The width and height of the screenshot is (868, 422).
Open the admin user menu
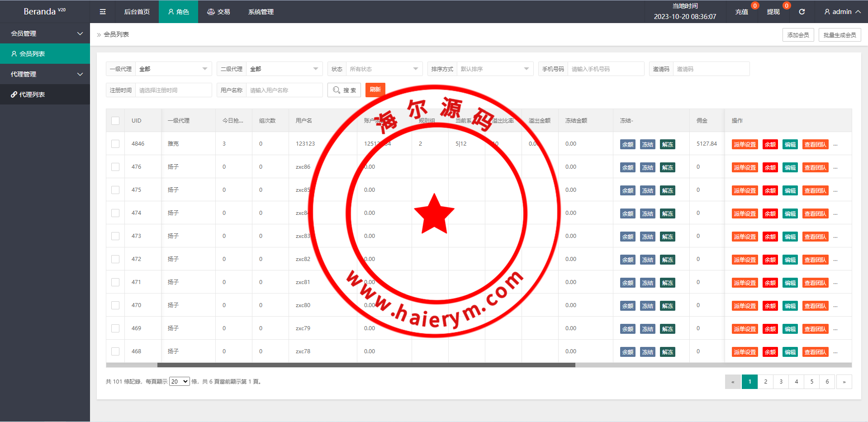[x=842, y=12]
